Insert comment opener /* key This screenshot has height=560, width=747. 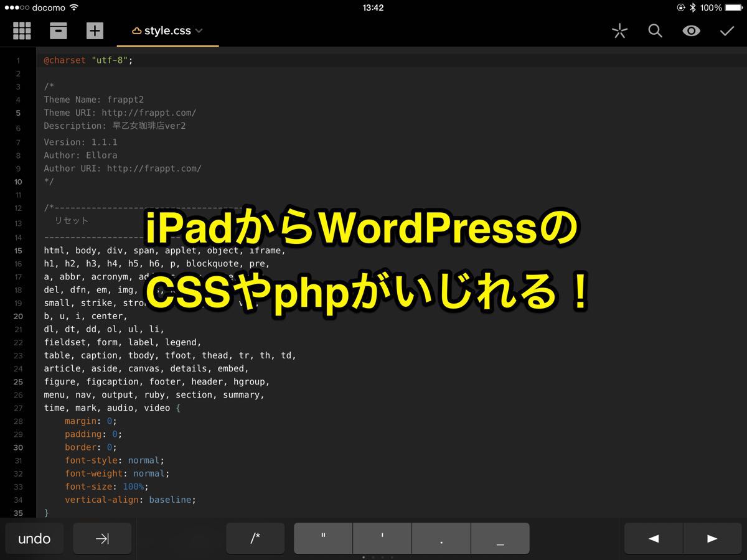tap(255, 538)
